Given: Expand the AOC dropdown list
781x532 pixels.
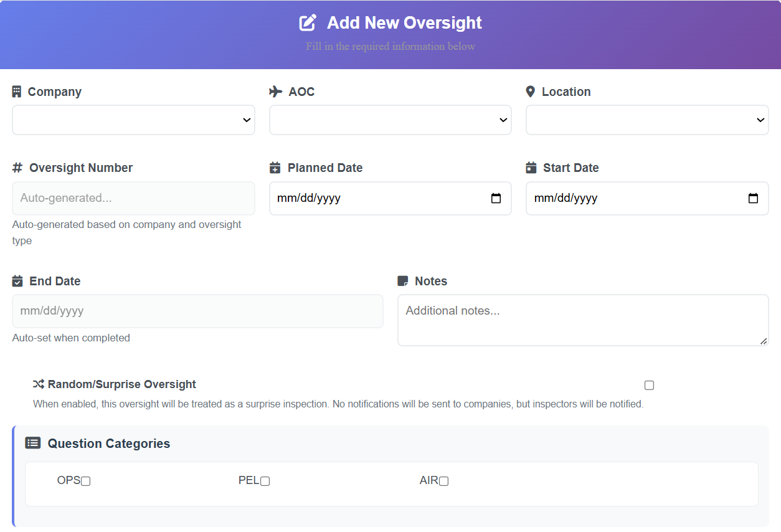Looking at the screenshot, I should pyautogui.click(x=390, y=120).
